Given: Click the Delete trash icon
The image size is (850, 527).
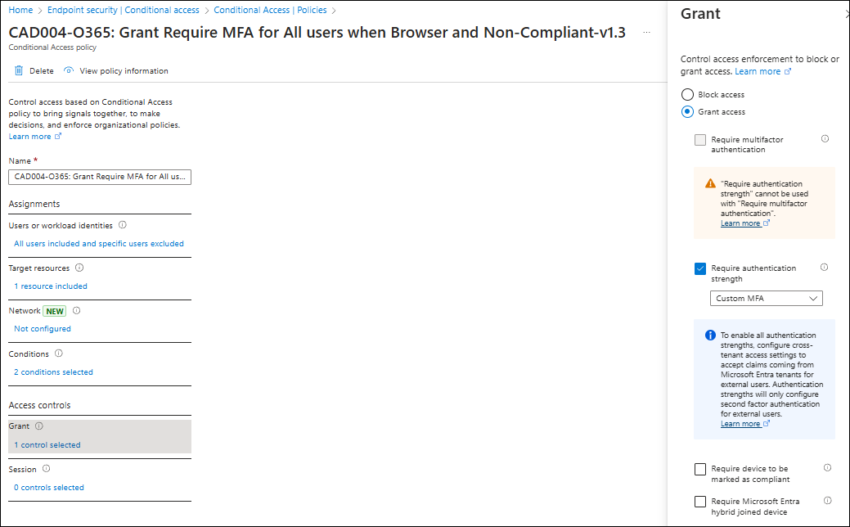Looking at the screenshot, I should (x=19, y=71).
